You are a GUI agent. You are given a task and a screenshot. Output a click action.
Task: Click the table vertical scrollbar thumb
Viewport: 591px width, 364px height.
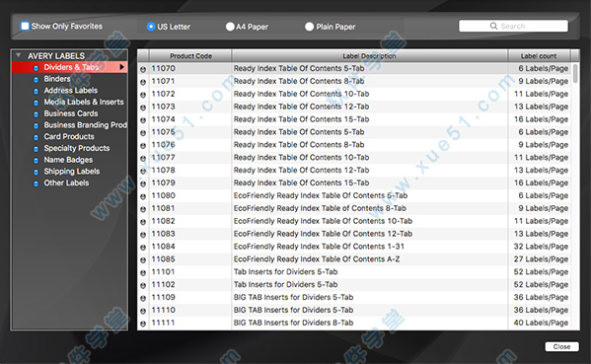[575, 73]
